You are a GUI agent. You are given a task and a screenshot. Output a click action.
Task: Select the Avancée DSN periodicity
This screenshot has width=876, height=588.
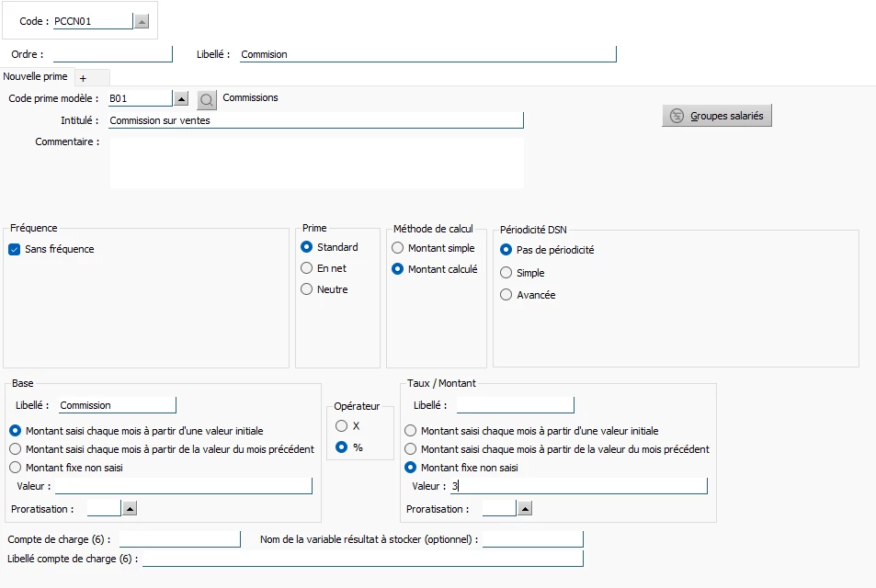click(x=506, y=294)
